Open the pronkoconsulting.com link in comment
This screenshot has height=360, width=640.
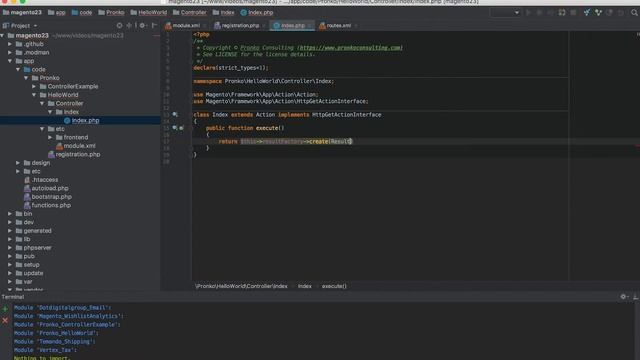(x=350, y=48)
